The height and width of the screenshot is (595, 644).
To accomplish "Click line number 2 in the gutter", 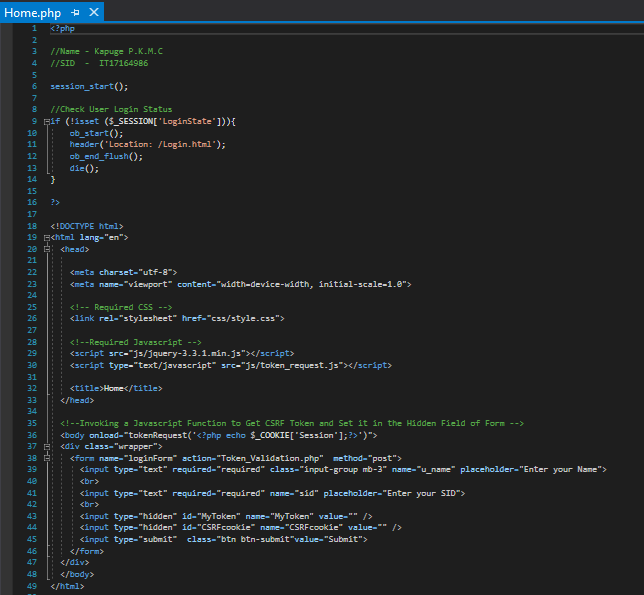I will [x=34, y=40].
